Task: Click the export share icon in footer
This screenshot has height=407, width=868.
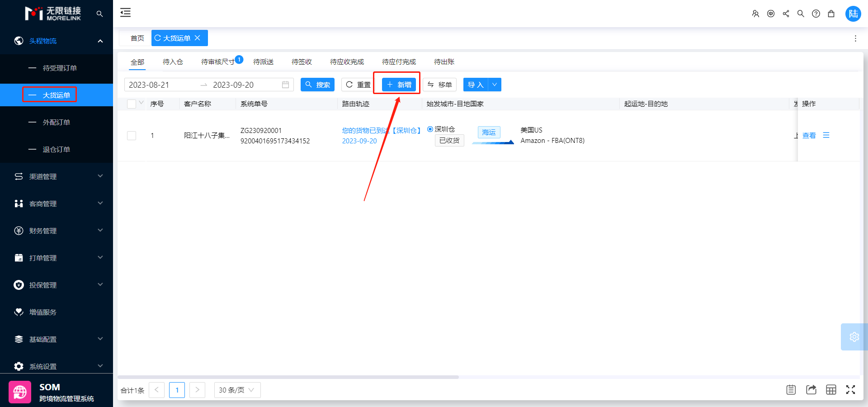Action: click(811, 390)
